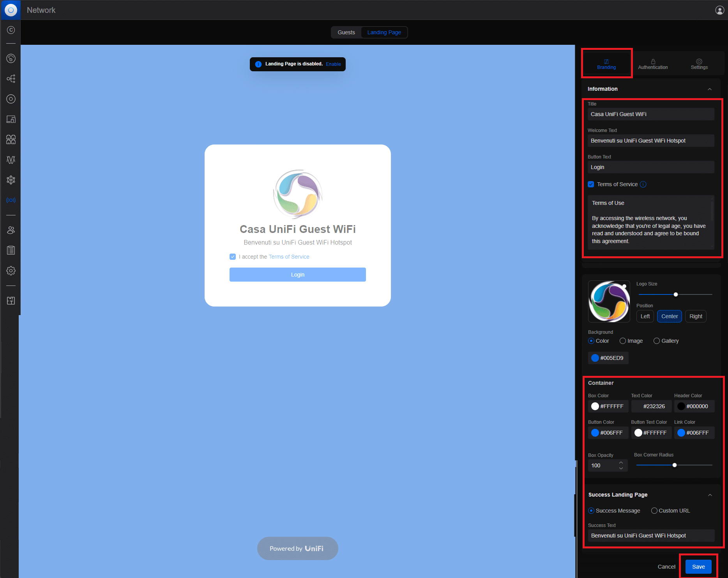
Task: Click the blue info icon in disabled banner
Action: 258,64
